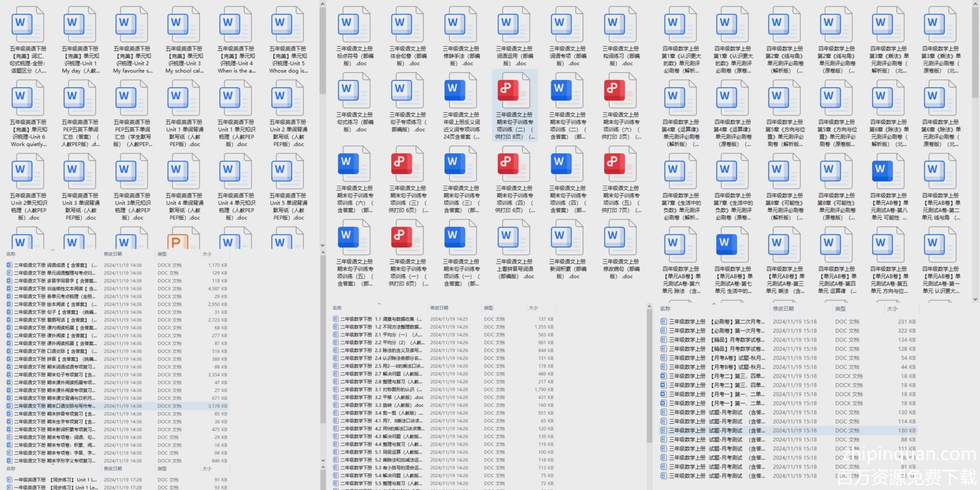Click 名称 header above 二年级数学下册 files

pos(337,308)
